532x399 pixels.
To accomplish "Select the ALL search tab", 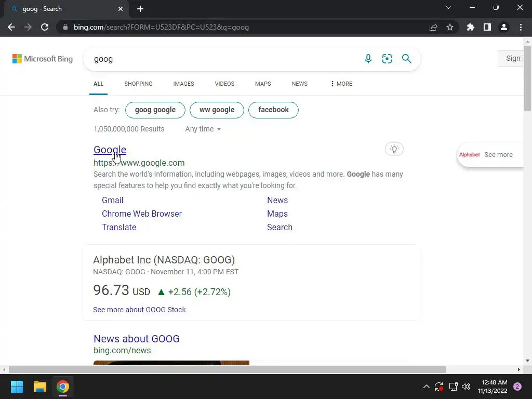I will tap(98, 84).
